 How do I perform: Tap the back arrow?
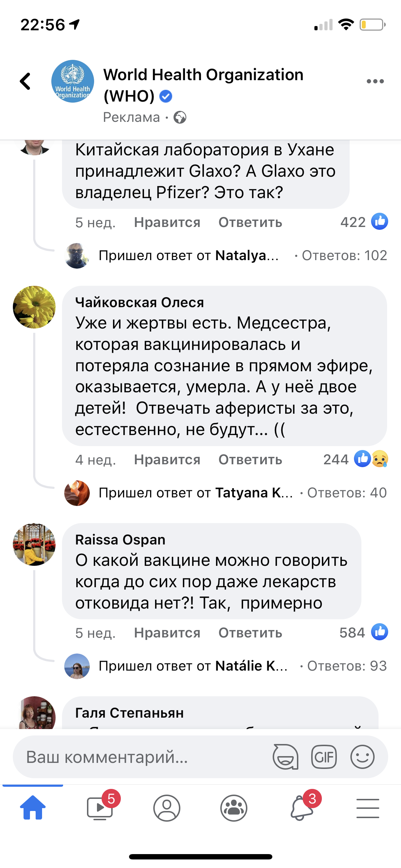tap(25, 81)
